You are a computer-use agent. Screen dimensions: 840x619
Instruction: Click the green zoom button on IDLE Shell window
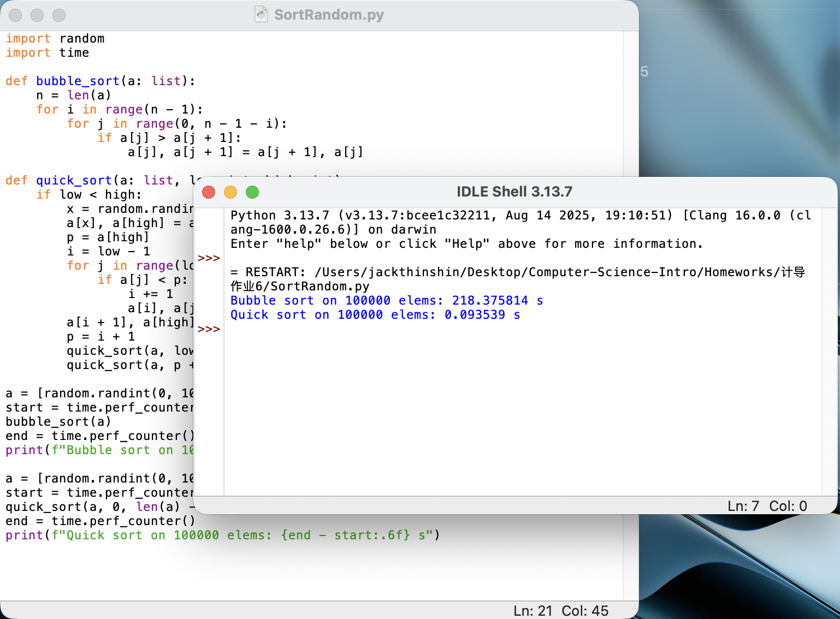pyautogui.click(x=252, y=192)
